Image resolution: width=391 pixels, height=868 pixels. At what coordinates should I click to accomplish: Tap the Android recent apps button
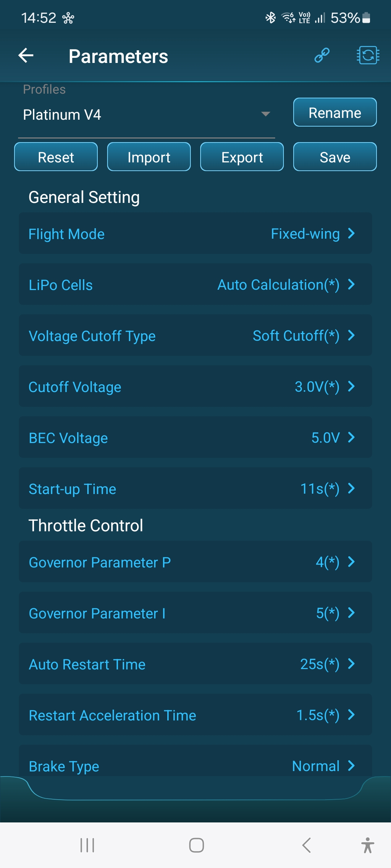tap(87, 845)
